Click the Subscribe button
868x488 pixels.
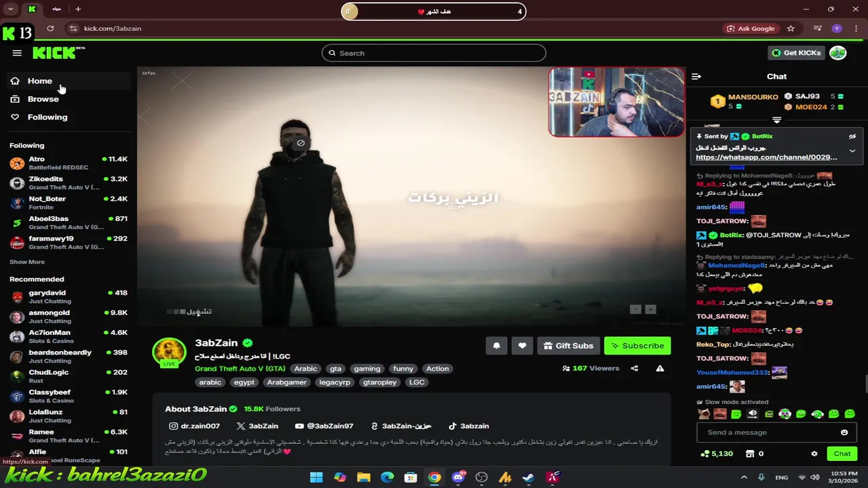[x=637, y=346]
